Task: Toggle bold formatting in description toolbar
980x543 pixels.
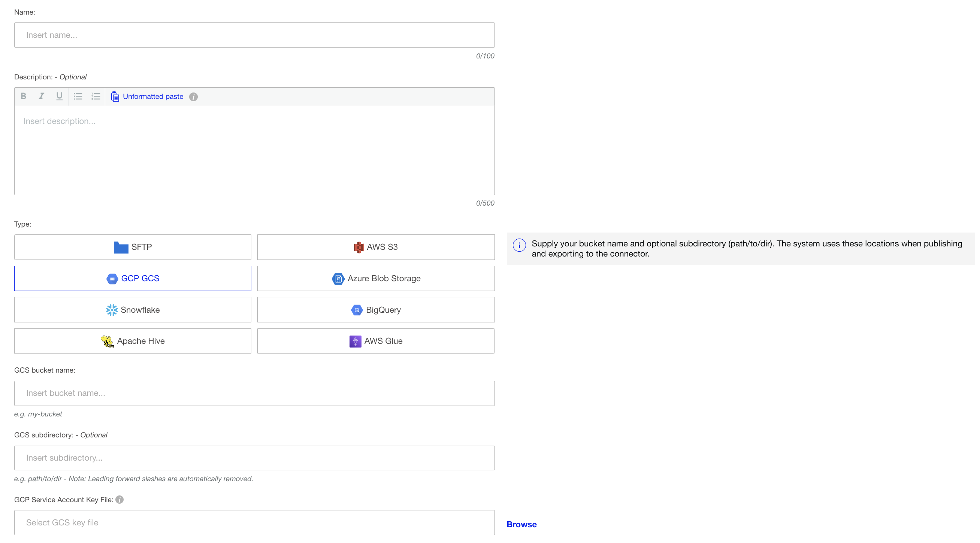Action: (x=23, y=96)
